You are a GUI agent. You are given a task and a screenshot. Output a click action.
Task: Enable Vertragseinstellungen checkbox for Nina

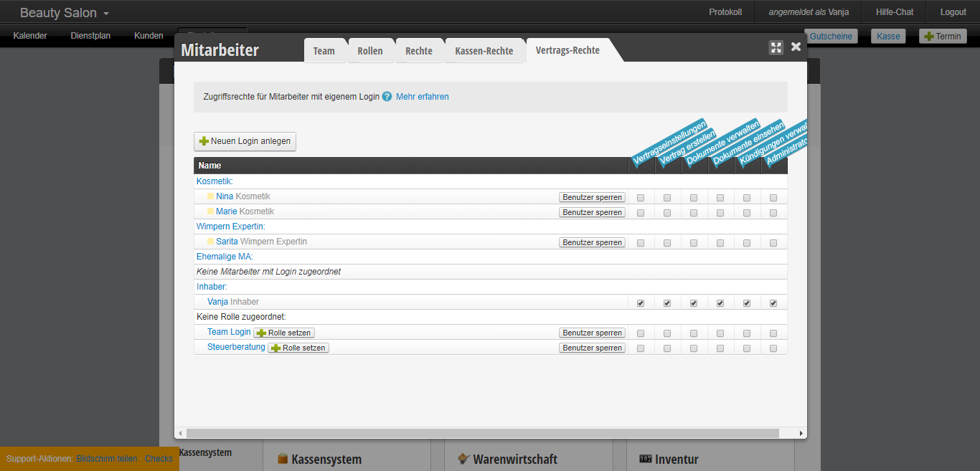[641, 197]
